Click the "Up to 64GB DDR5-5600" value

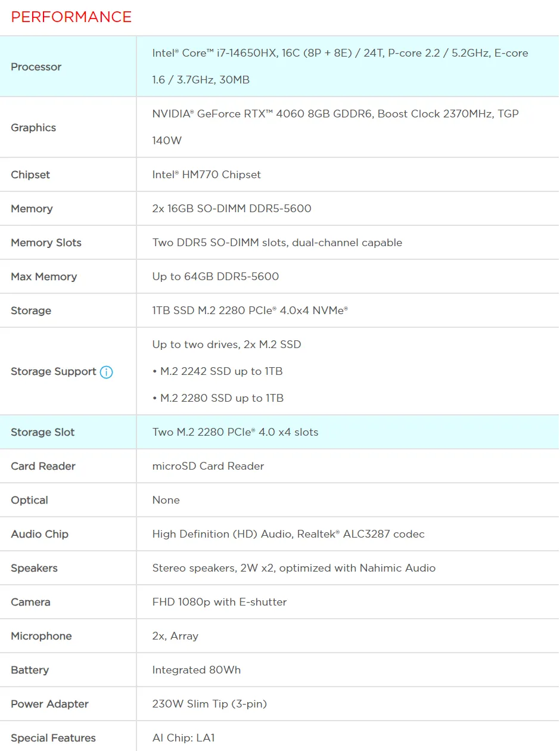[216, 277]
